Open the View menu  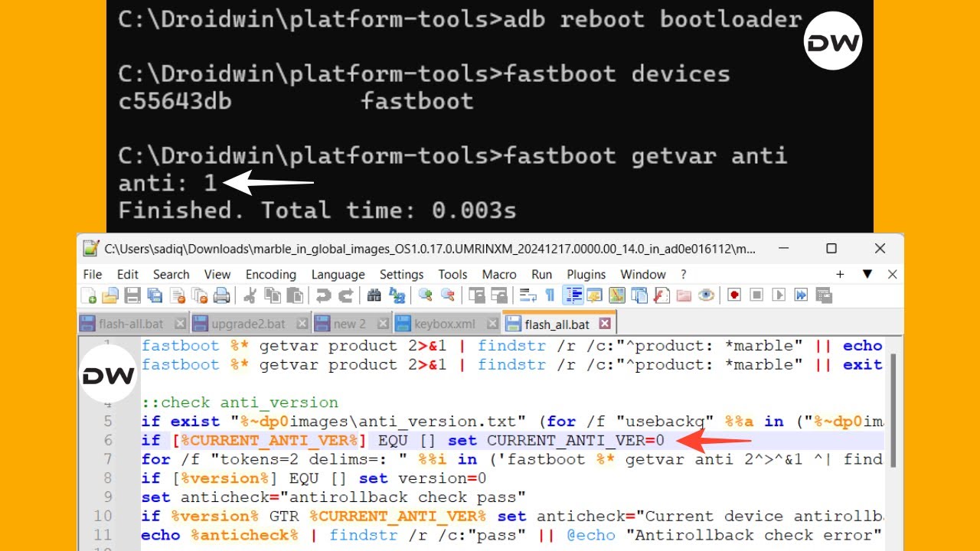217,274
